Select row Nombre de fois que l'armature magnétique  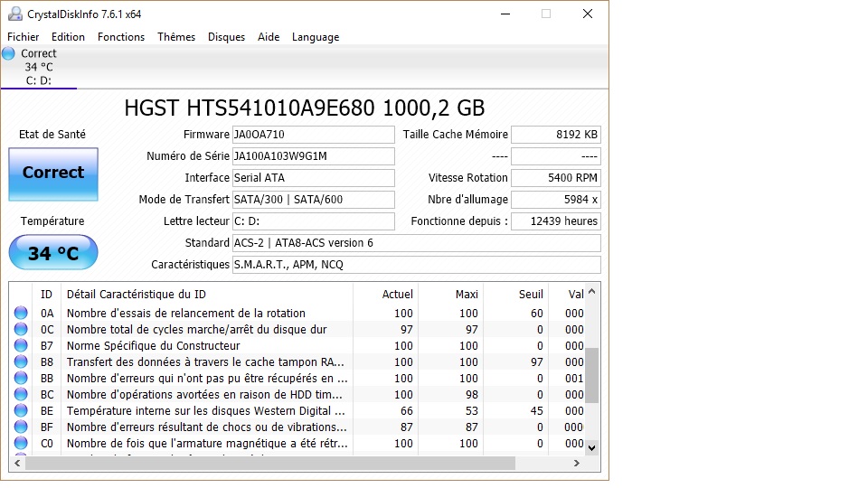click(x=297, y=444)
